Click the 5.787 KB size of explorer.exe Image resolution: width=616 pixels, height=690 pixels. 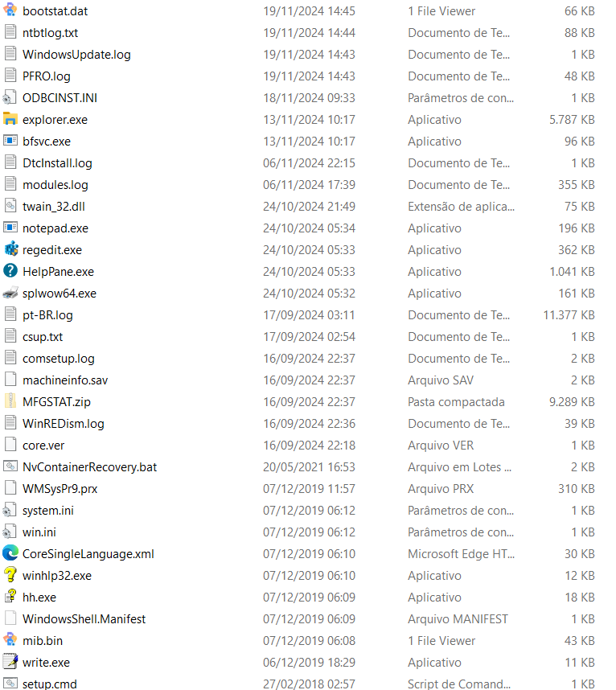pos(572,119)
